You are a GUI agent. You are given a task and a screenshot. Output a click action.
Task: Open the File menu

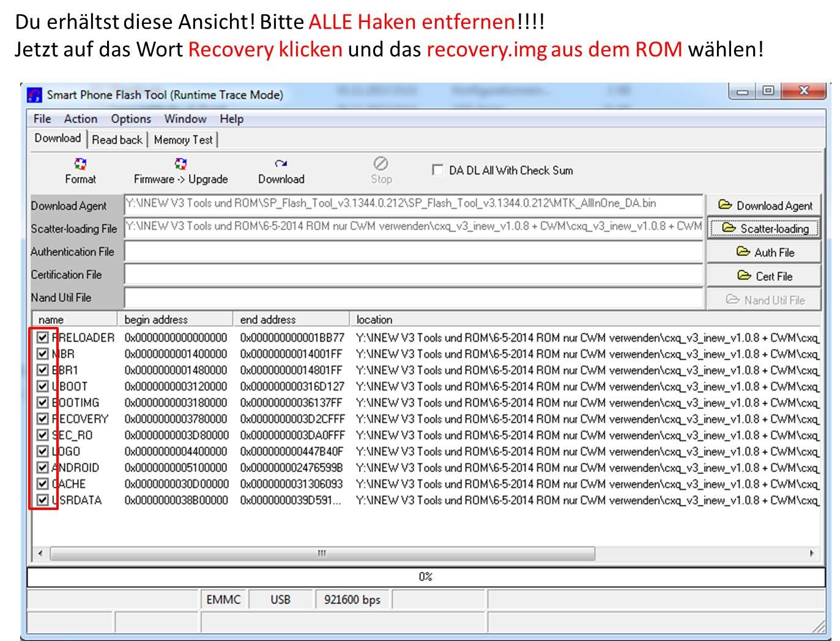click(42, 119)
